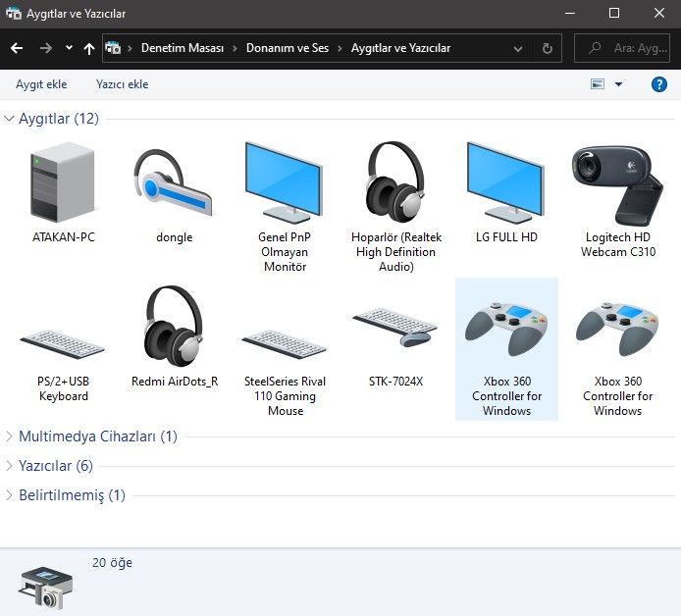Select the PS/2+USB Keyboard device icon

point(63,344)
